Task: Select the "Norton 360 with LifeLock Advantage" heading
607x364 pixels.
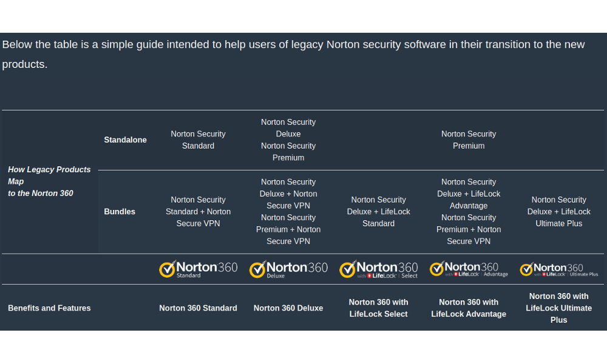Action: [x=469, y=308]
